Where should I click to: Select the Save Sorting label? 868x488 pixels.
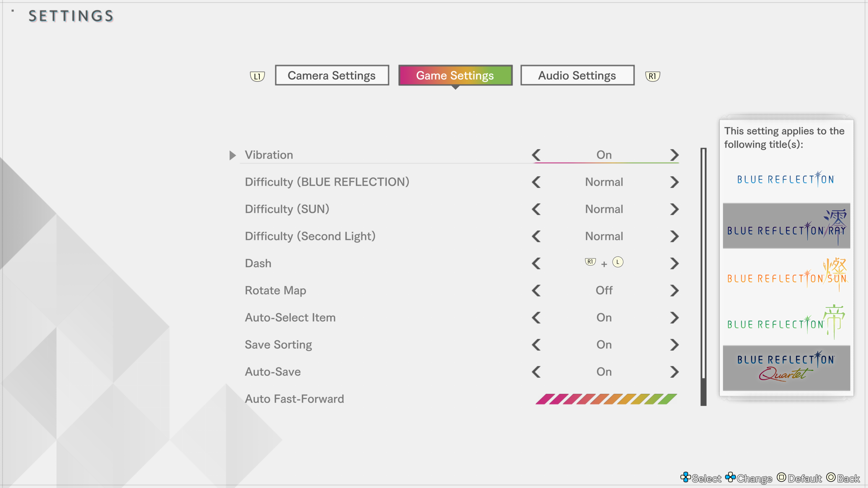[278, 345]
